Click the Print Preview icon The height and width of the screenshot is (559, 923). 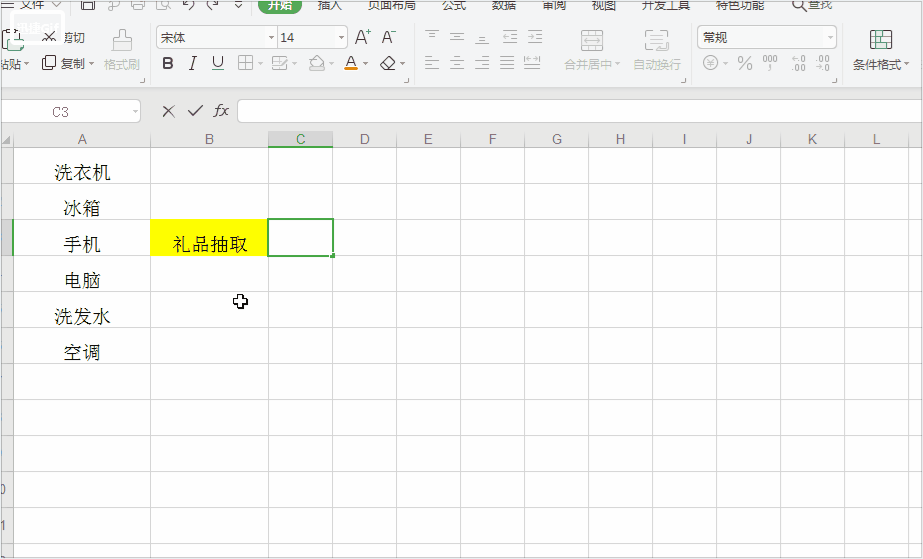coord(163,5)
